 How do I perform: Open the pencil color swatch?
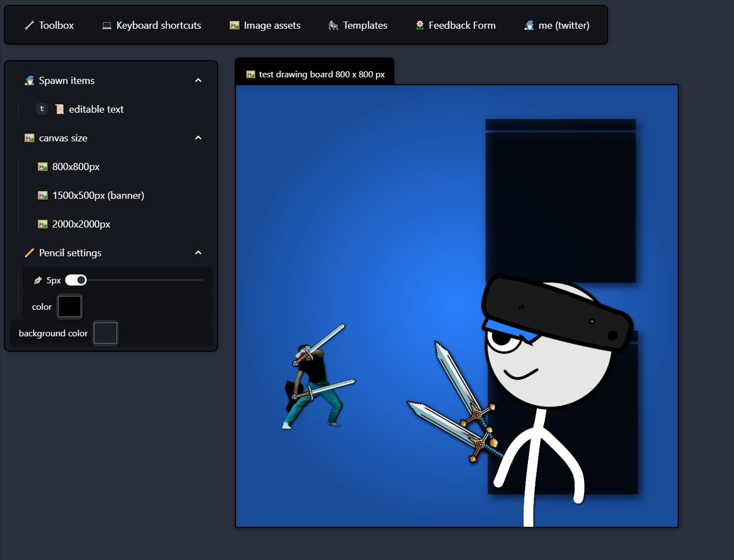70,307
